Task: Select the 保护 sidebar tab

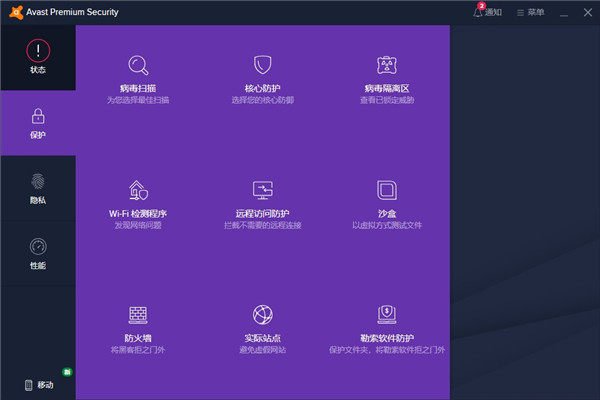Action: point(38,122)
